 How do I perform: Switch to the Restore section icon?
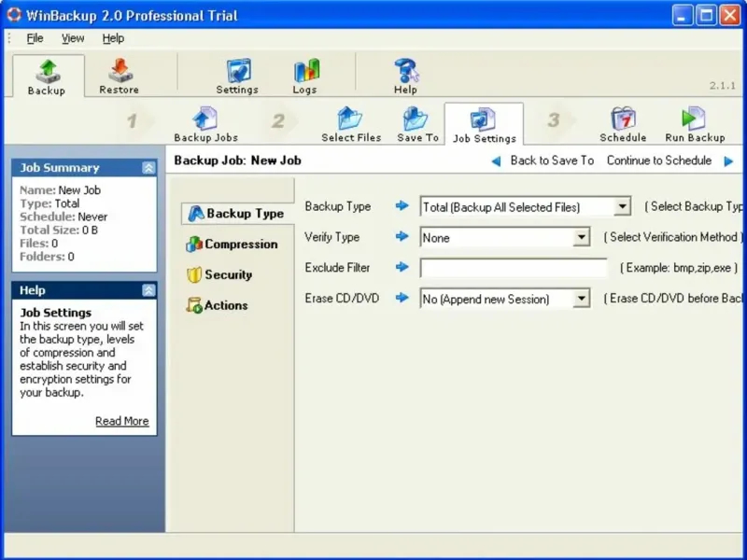tap(120, 77)
